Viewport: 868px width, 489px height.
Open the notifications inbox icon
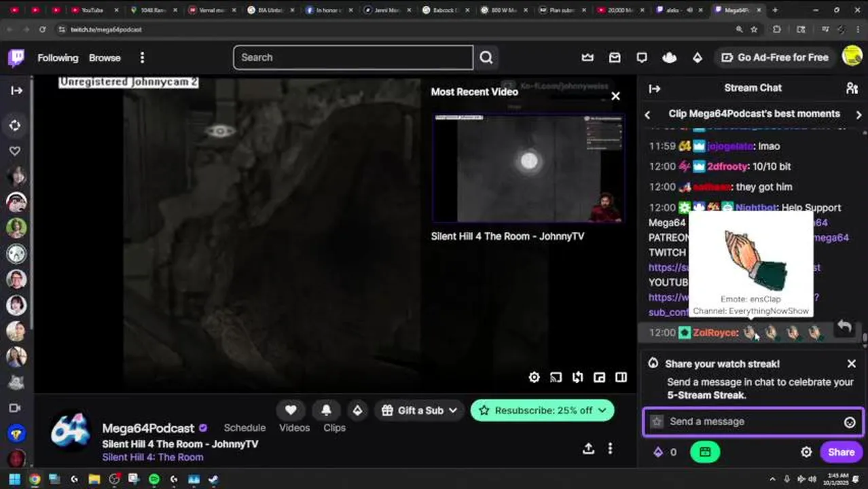coord(615,58)
